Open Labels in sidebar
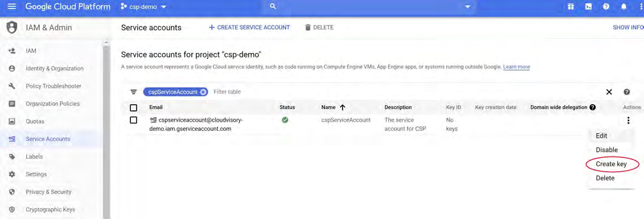This screenshot has height=219, width=644. [x=34, y=156]
